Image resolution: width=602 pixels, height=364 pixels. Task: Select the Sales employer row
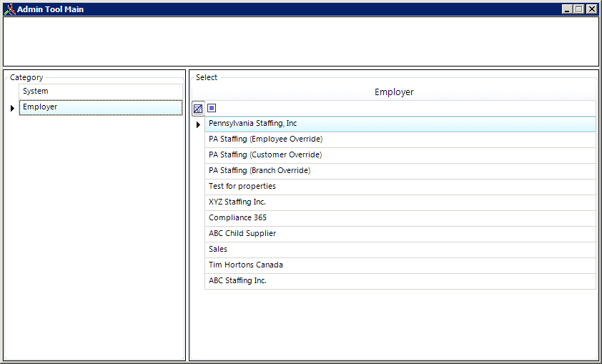[x=400, y=250]
